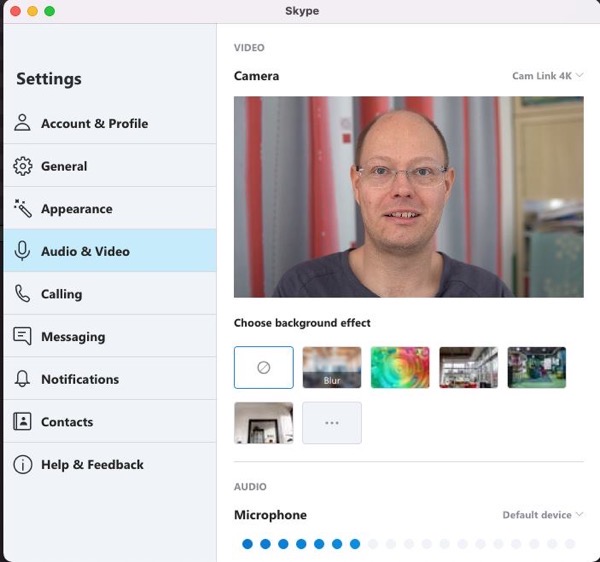Click the AUDIO section label
600x562 pixels.
(250, 486)
